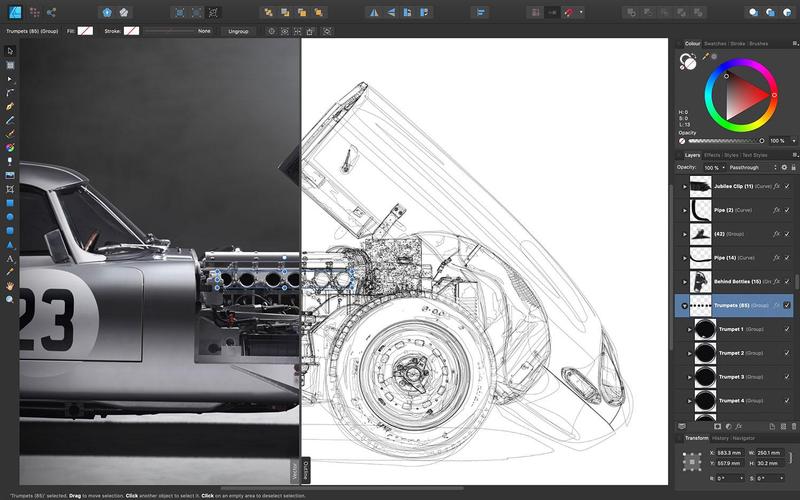Screen dimensions: 800x500
Task: Activate the hand View tool
Action: click(x=10, y=286)
